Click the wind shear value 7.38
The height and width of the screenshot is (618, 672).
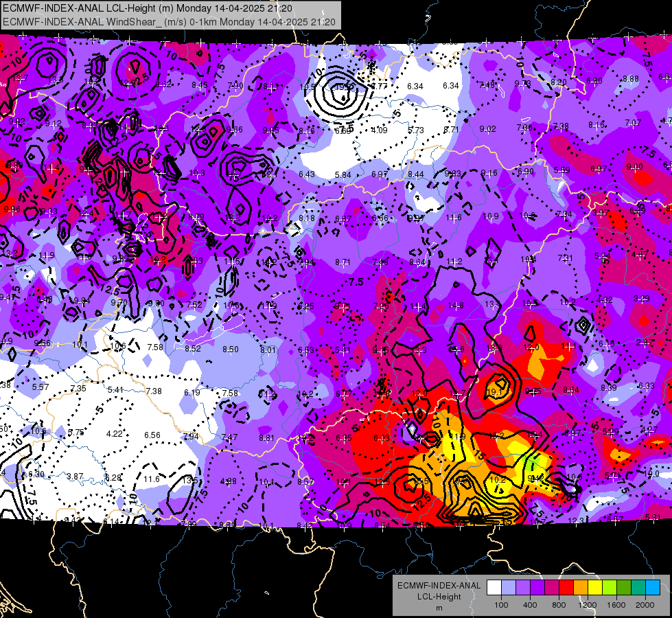pyautogui.click(x=154, y=391)
